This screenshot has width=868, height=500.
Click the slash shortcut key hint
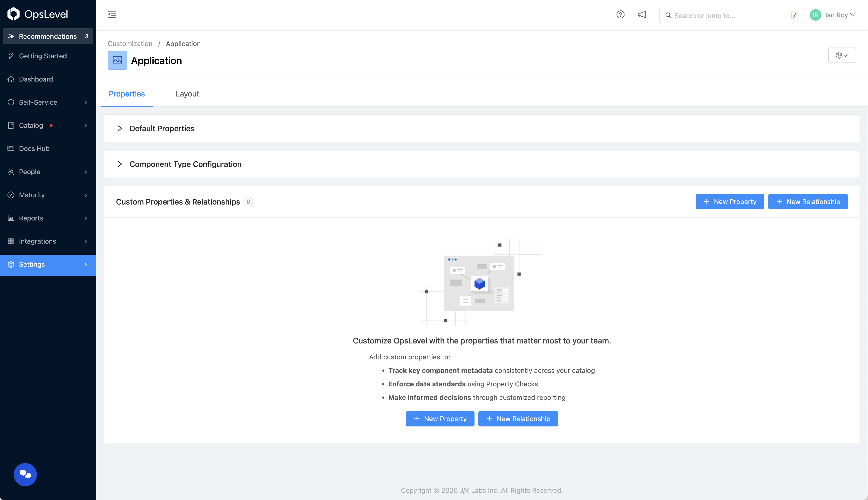click(794, 15)
